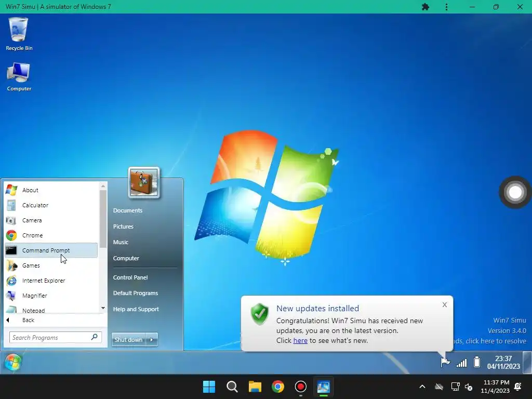The image size is (532, 399).
Task: Open Chrome from the Start menu list
Action: [51, 235]
